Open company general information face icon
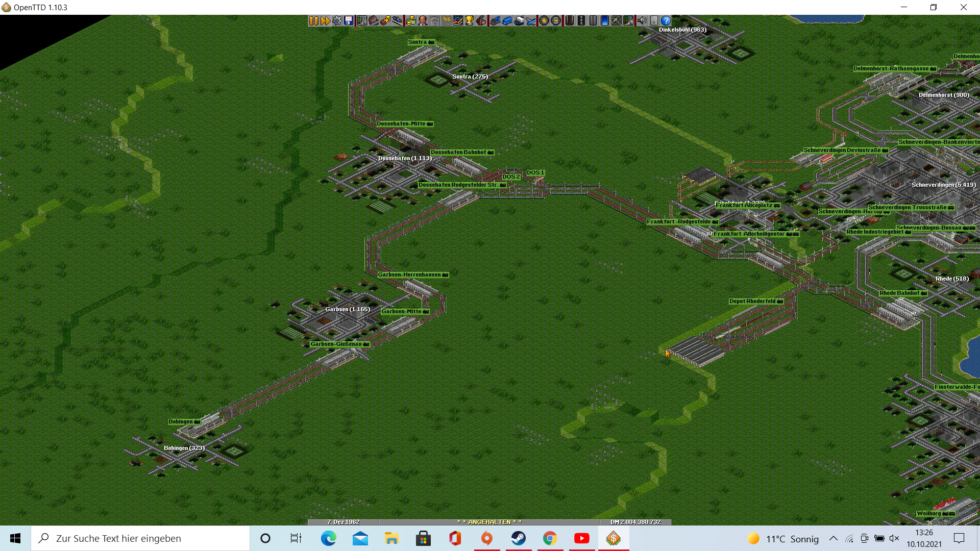 423,21
